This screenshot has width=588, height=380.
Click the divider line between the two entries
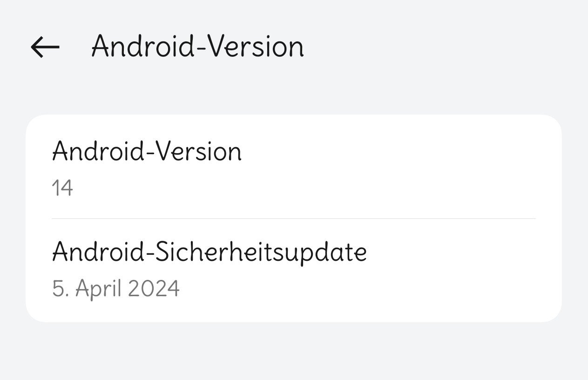tap(293, 218)
